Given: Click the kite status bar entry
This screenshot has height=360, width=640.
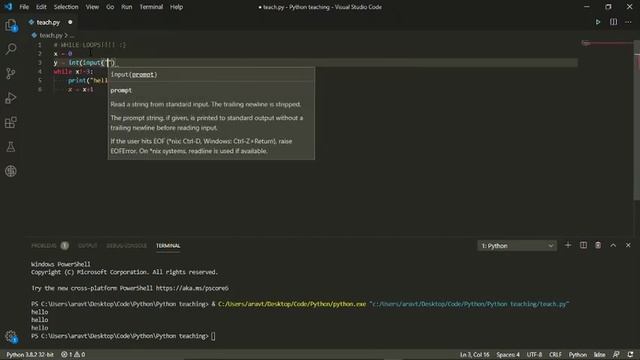Looking at the screenshot, I should pyautogui.click(x=599, y=354).
